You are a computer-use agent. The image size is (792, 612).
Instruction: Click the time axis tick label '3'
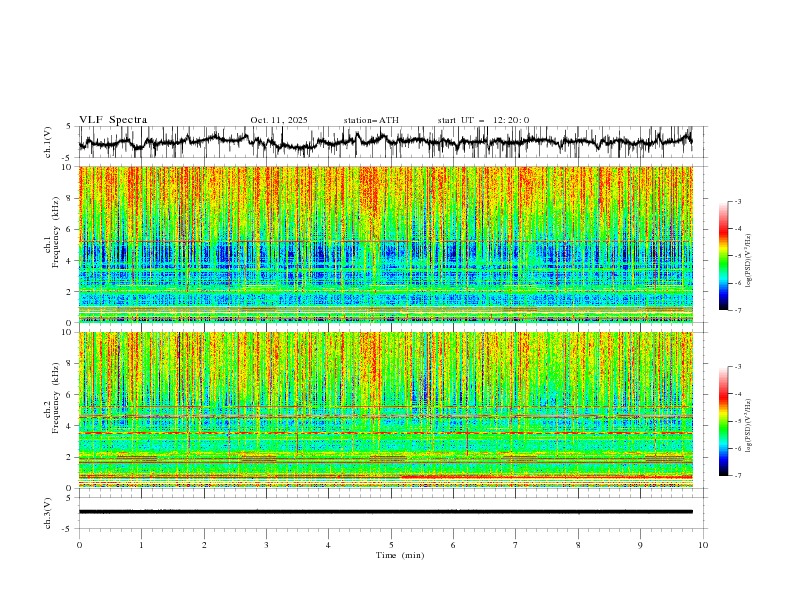pyautogui.click(x=266, y=545)
